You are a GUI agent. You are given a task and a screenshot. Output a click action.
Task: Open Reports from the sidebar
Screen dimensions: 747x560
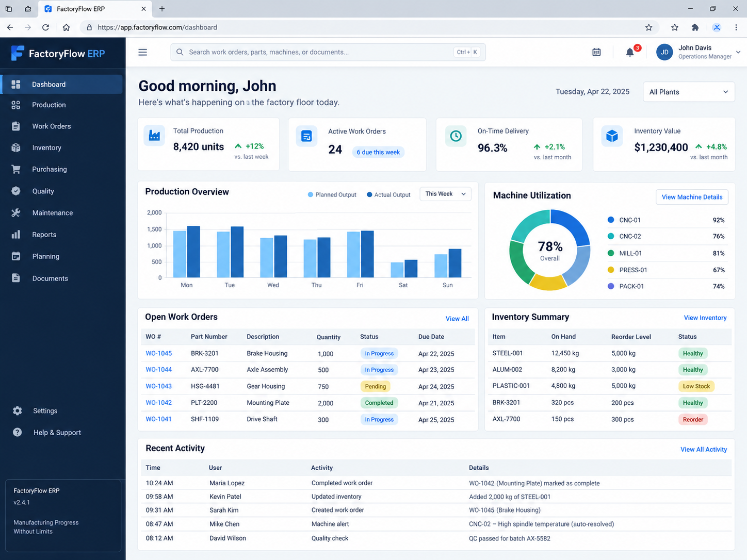[62, 235]
